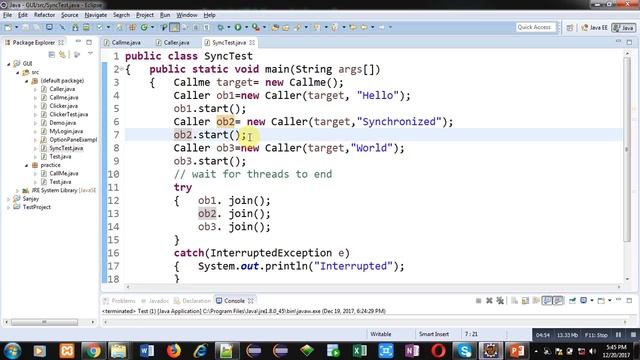Open the Display Selected Console dropdown
This screenshot has width=640, height=360.
tap(592, 301)
